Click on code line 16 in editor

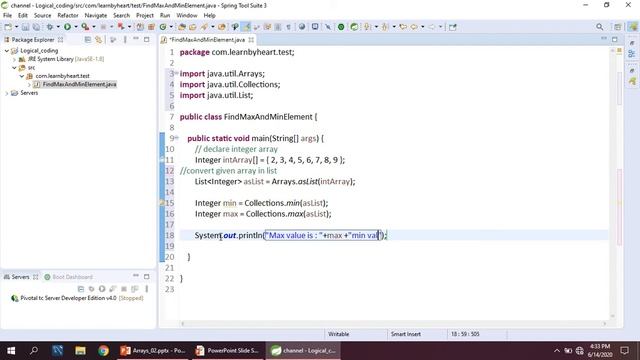(x=263, y=214)
